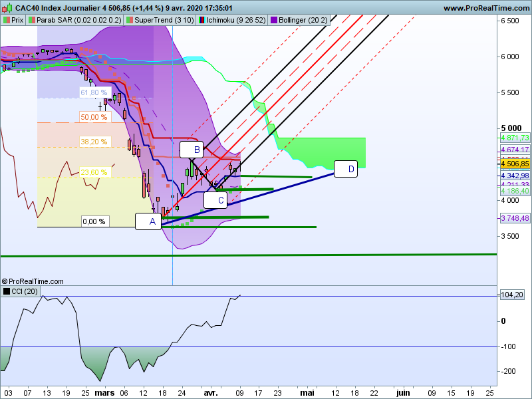This screenshot has height=399, width=532.
Task: Click the 6 500 price axis label
Action: pyautogui.click(x=510, y=21)
